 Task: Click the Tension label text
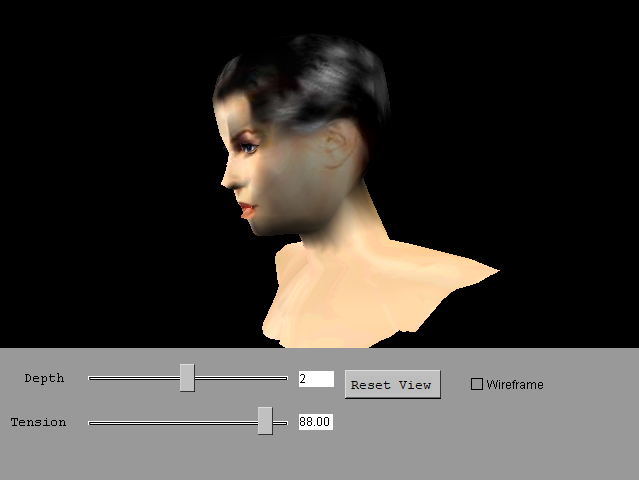pyautogui.click(x=38, y=422)
